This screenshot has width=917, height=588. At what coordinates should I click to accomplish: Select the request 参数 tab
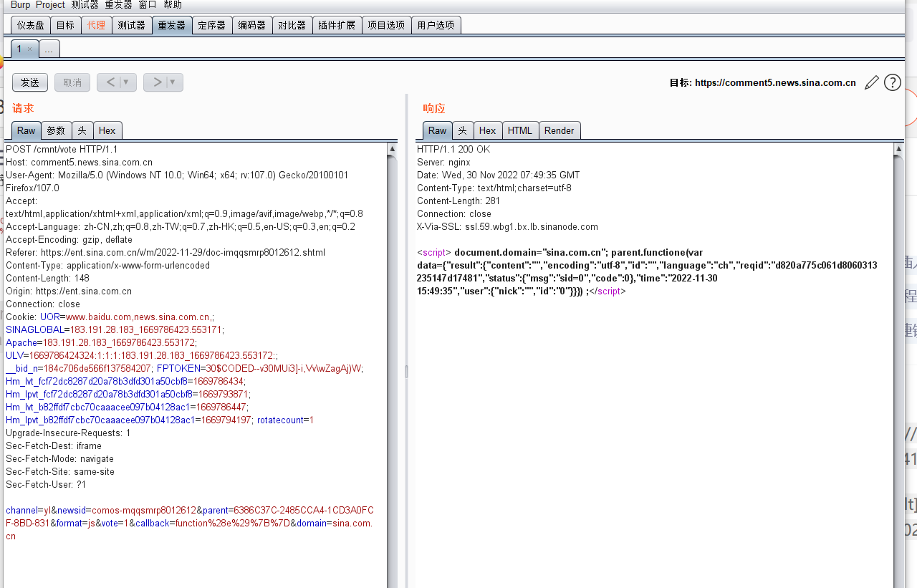(56, 130)
